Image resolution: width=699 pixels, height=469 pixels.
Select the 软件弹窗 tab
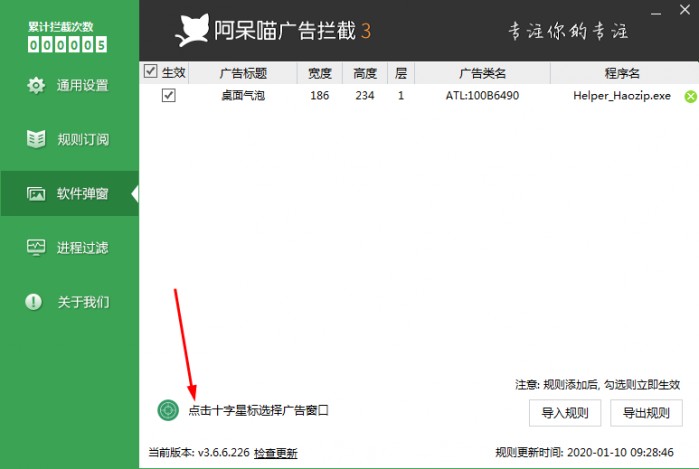pyautogui.click(x=70, y=193)
